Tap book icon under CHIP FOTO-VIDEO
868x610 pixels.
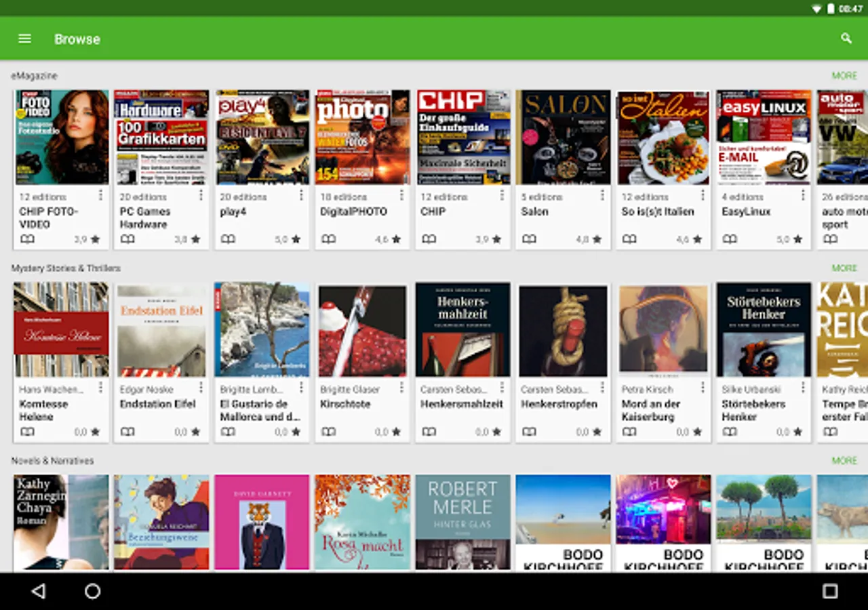click(x=27, y=239)
